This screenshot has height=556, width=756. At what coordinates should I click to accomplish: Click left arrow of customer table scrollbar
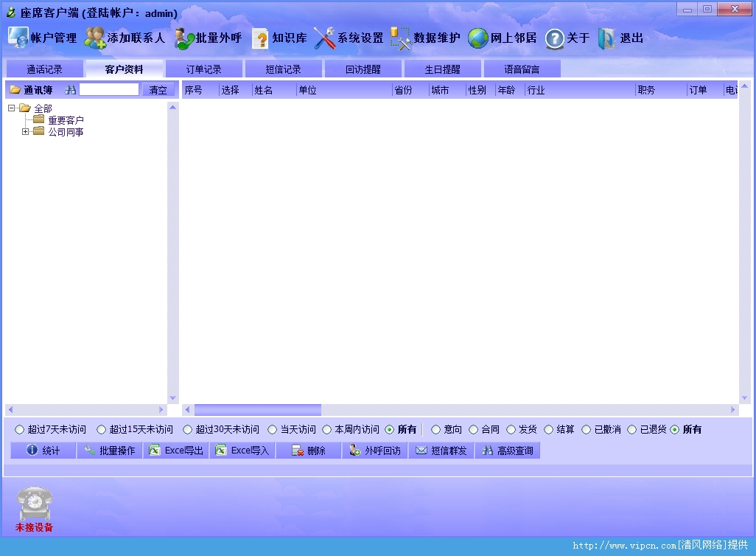click(188, 410)
